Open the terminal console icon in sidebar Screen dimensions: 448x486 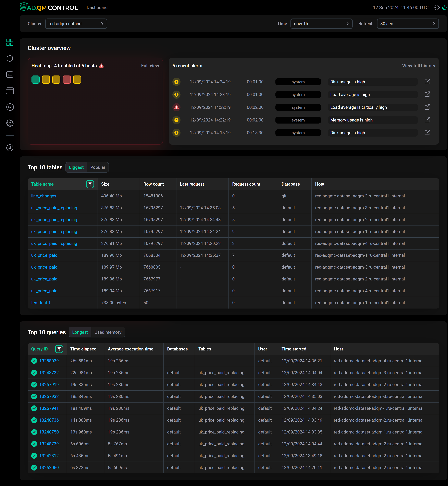(x=10, y=75)
